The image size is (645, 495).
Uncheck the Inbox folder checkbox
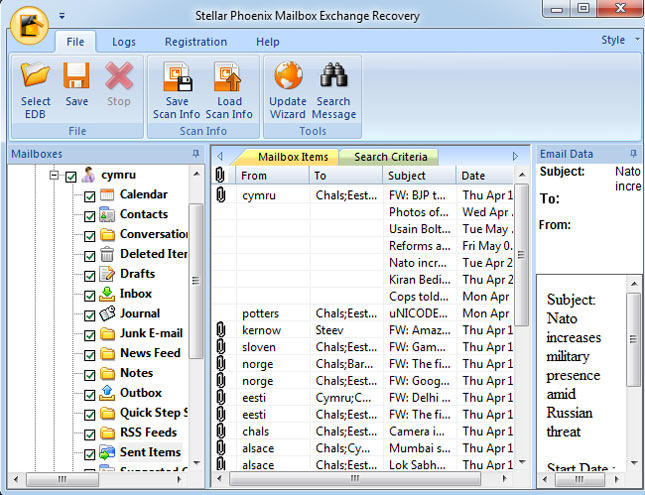point(90,296)
